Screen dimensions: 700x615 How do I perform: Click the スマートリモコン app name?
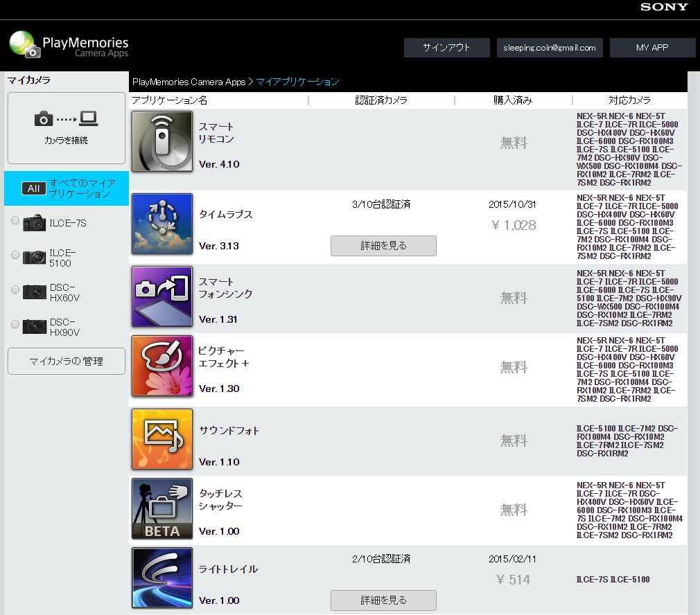tap(216, 133)
